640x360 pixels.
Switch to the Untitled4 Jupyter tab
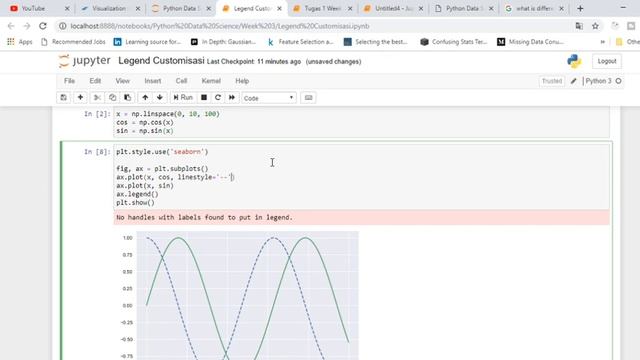(393, 9)
